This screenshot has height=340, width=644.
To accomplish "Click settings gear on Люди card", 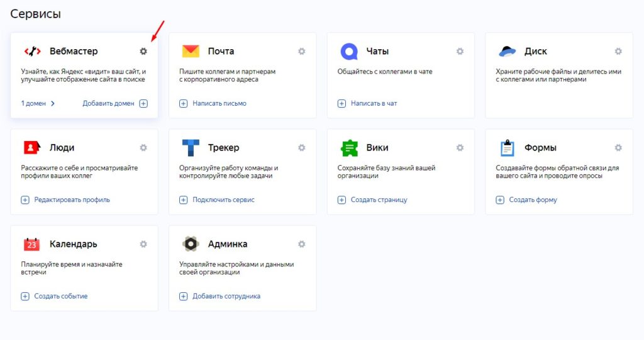I will [143, 147].
